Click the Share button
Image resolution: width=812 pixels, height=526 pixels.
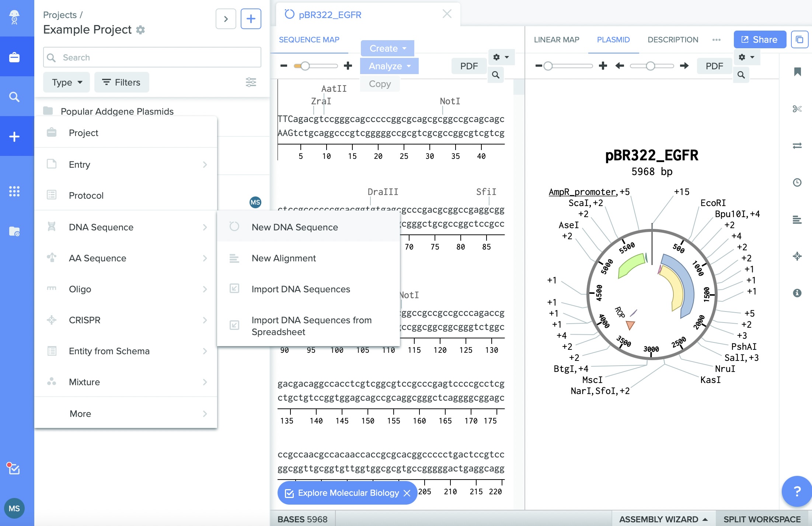point(760,39)
